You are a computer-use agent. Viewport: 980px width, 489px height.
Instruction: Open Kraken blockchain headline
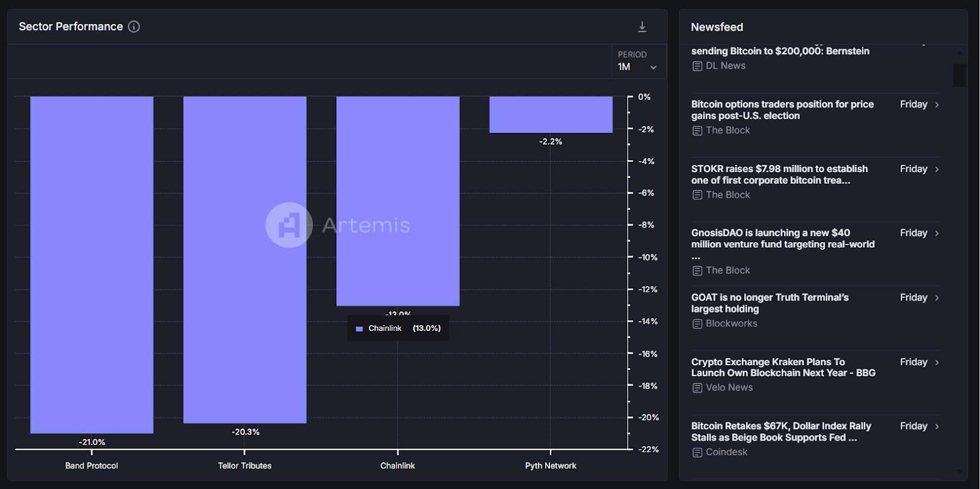coord(783,367)
